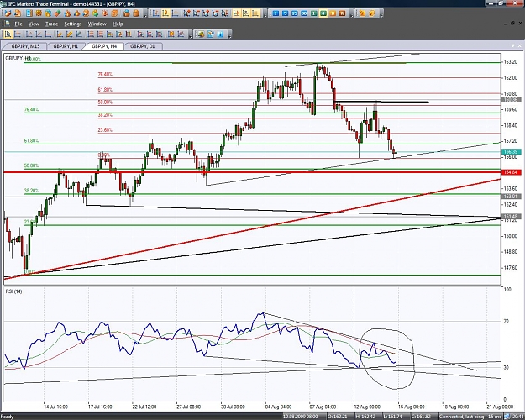This screenshot has width=525, height=420.
Task: Open the Trade menu
Action: click(51, 24)
